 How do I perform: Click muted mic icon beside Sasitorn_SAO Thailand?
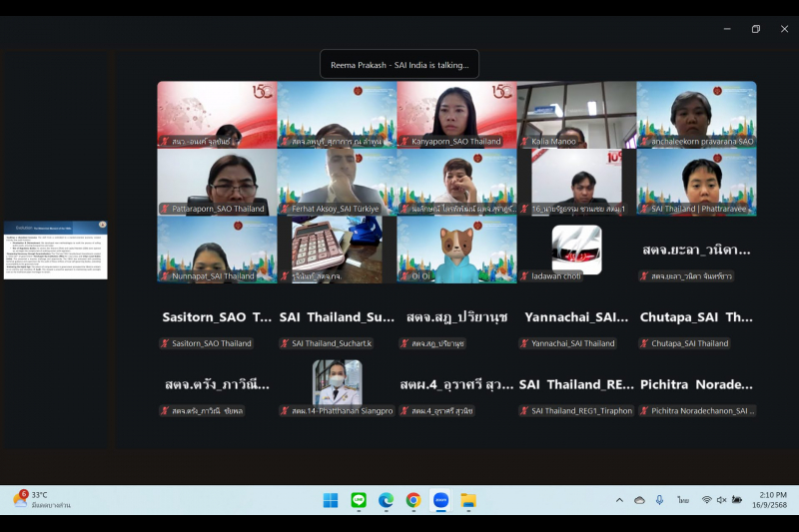166,343
